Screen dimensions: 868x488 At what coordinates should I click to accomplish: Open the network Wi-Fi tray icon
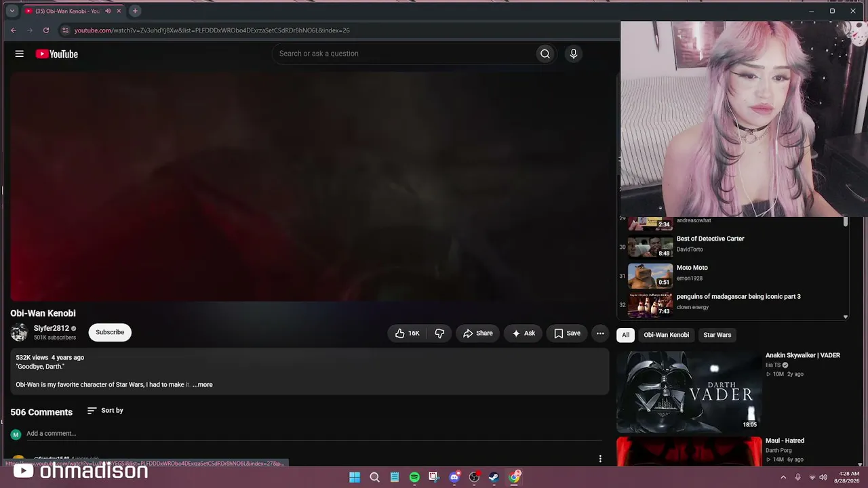pyautogui.click(x=812, y=477)
